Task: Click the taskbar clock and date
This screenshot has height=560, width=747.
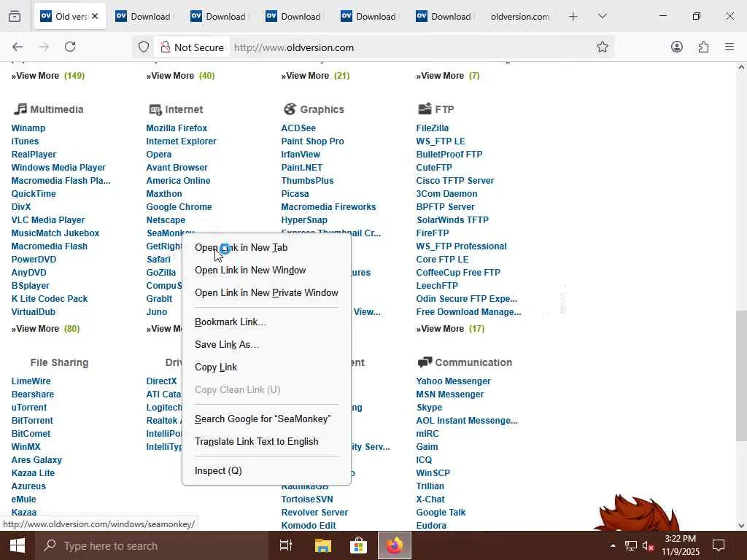Action: coord(681,545)
